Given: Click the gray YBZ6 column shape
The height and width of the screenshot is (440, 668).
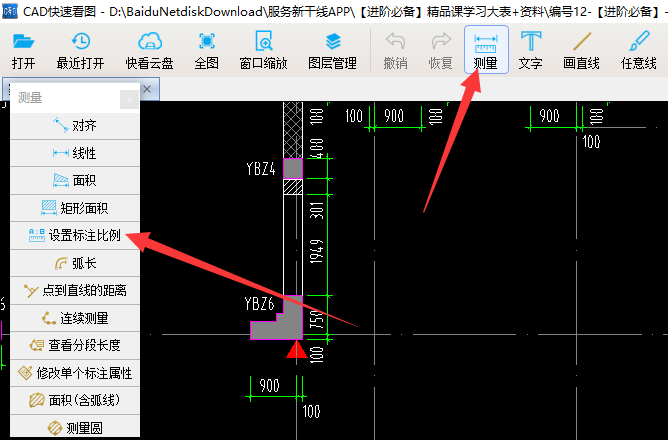Looking at the screenshot, I should point(291,326).
